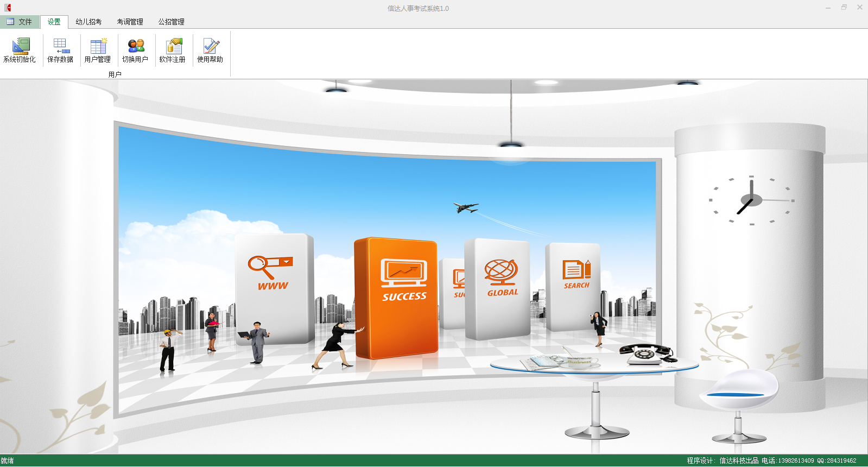The height and width of the screenshot is (467, 868).
Task: Click the 系统初始化 system initialization icon
Action: point(20,50)
